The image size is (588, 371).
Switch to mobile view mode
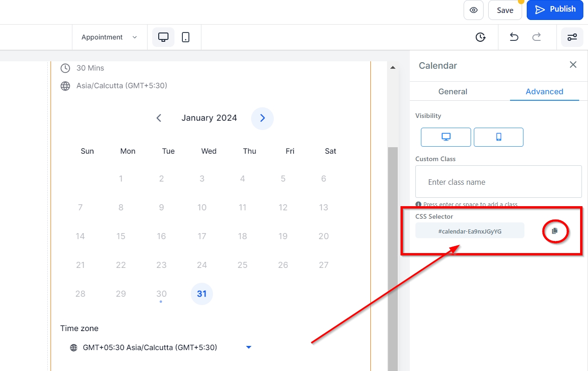pos(186,37)
